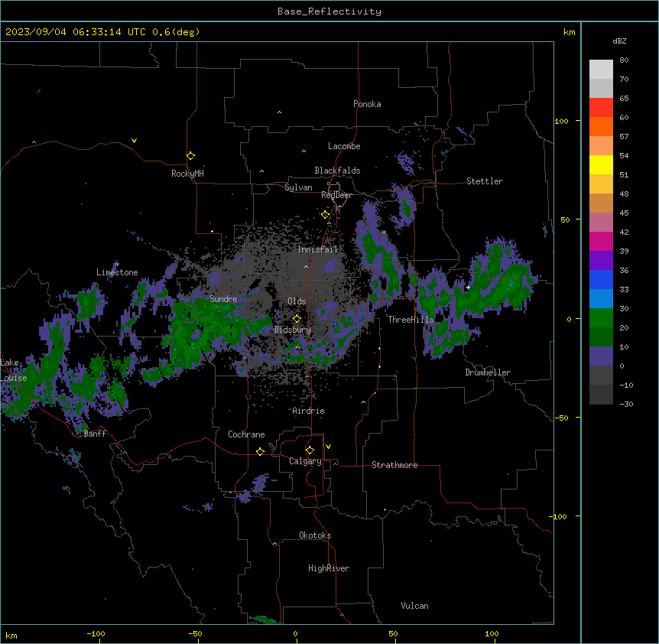Click the Base_Reflectivity title
Viewport: 659px width, 644px height.
tap(329, 11)
